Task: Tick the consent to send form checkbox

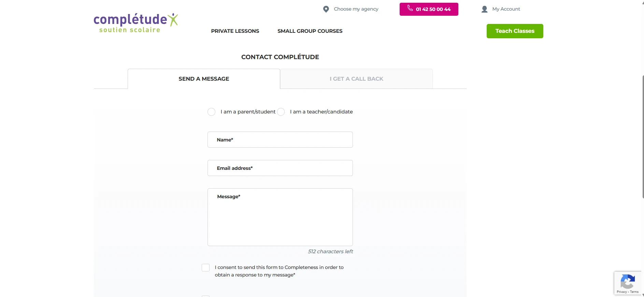Action: (x=205, y=268)
